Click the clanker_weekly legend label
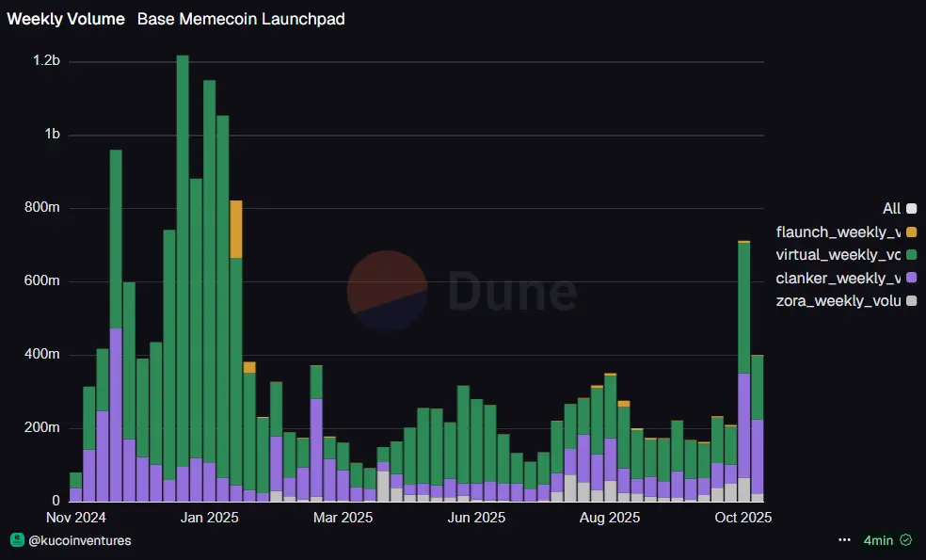926x560 pixels. [838, 279]
